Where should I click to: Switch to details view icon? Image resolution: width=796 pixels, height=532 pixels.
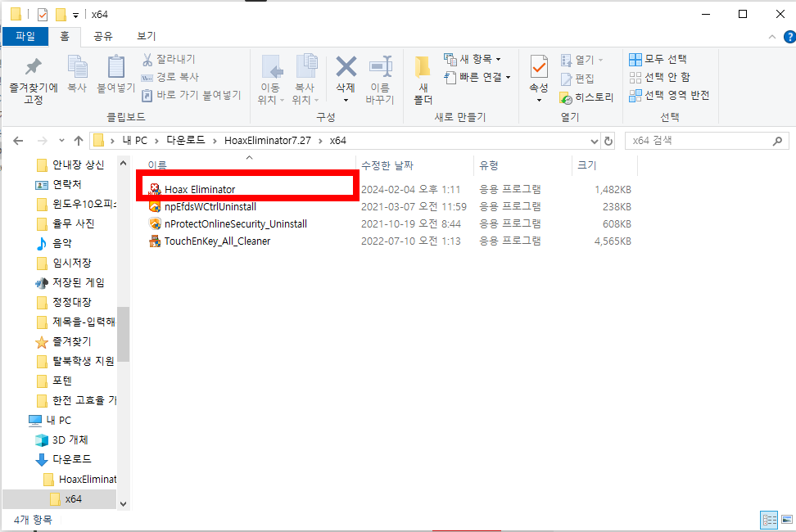pos(769,520)
